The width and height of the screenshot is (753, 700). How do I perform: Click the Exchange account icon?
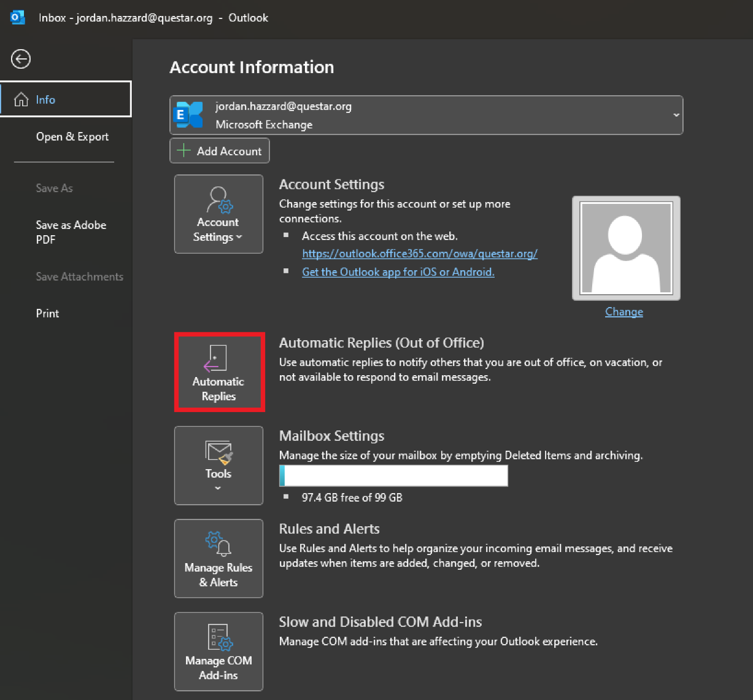click(x=188, y=115)
